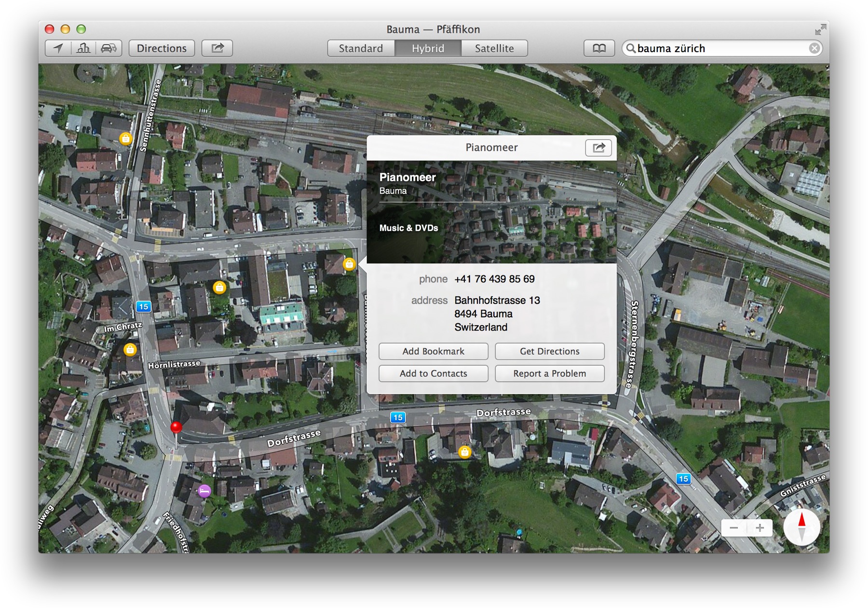Enter full screen via the expand arrows
Image resolution: width=868 pixels, height=608 pixels.
(x=820, y=29)
